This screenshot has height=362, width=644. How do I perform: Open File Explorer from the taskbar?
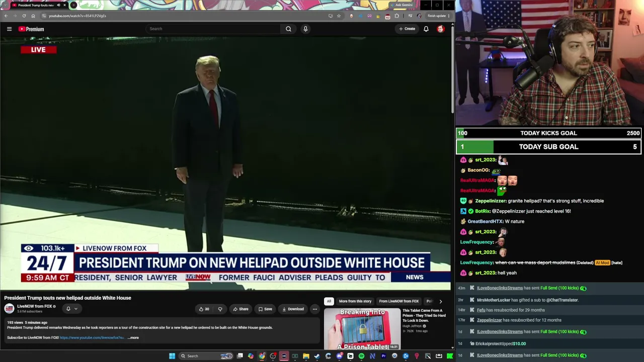[306, 356]
